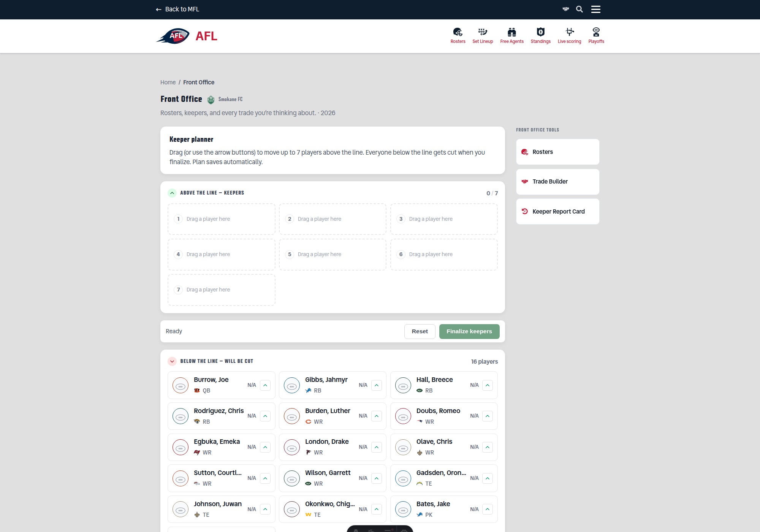The height and width of the screenshot is (532, 760).
Task: Move Doubs, Romeo above the line
Action: click(488, 416)
